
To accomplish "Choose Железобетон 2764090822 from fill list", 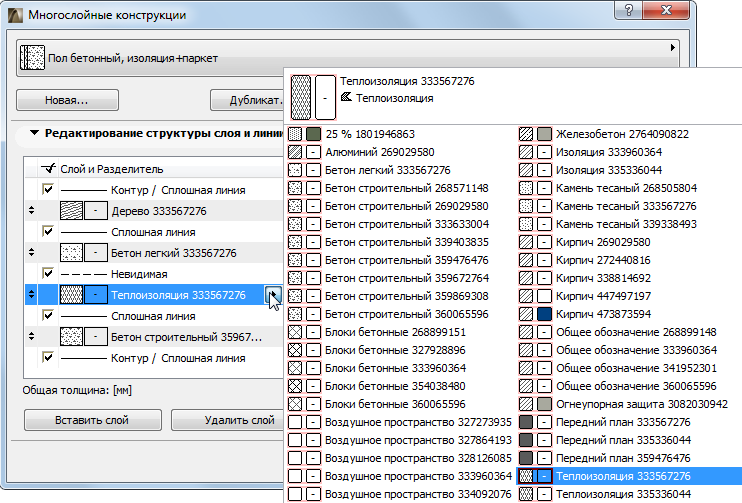I will coord(622,134).
